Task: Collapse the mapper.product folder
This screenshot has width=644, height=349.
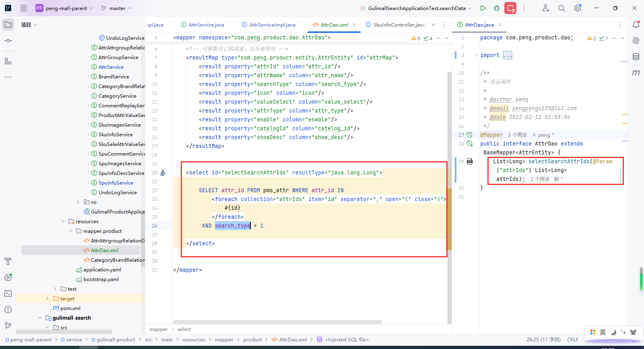Action: click(x=70, y=231)
